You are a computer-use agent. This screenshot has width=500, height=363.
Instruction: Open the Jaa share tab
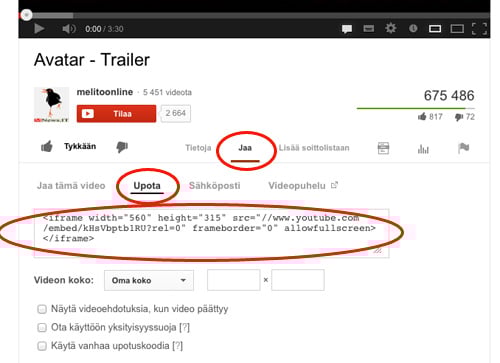click(x=245, y=148)
